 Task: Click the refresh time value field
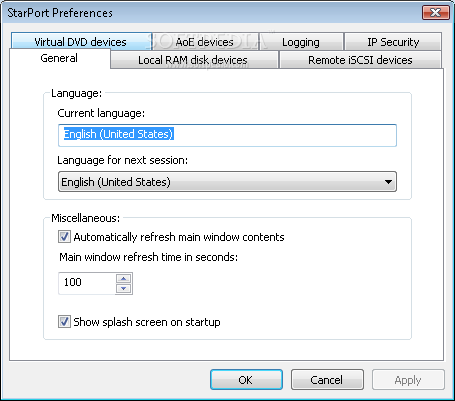[87, 283]
